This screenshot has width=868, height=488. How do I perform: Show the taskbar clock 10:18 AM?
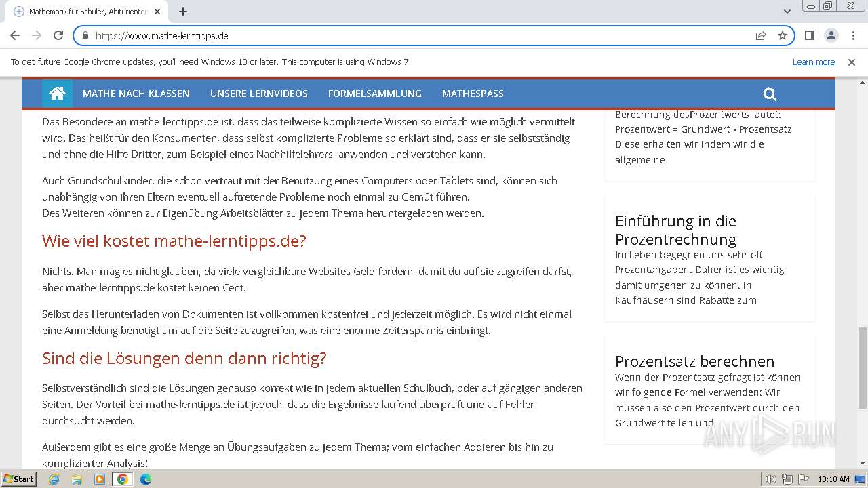pyautogui.click(x=833, y=479)
